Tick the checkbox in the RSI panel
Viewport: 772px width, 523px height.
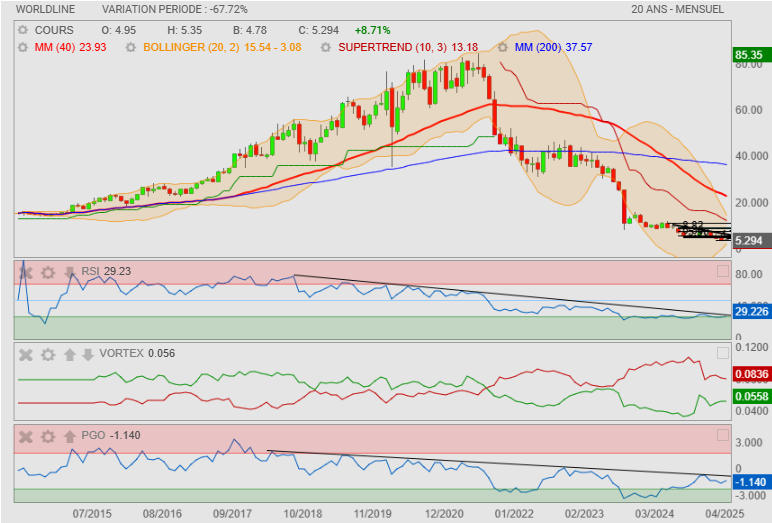pos(723,271)
